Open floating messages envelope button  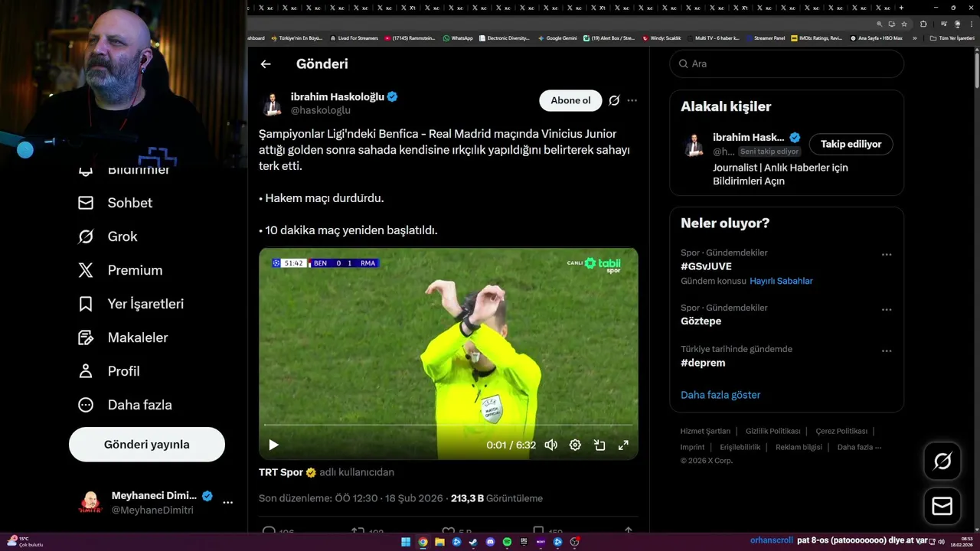[942, 507]
